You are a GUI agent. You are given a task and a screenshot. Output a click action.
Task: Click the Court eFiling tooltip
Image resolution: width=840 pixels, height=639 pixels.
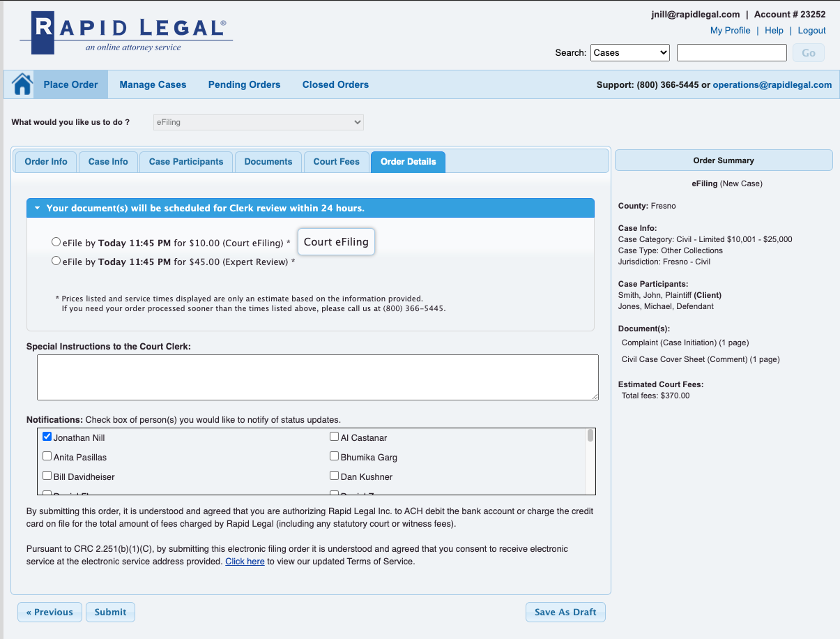coord(336,242)
